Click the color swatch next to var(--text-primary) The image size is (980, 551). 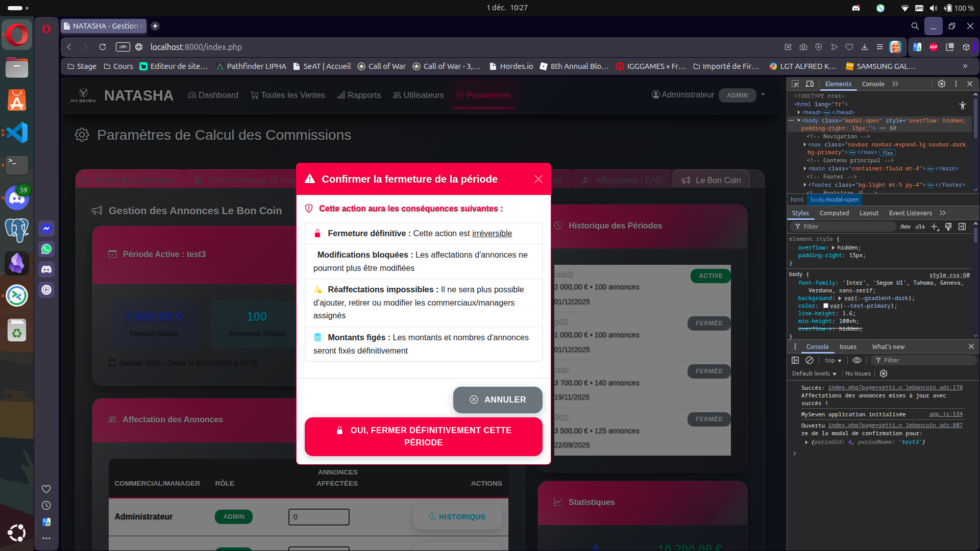click(x=825, y=306)
